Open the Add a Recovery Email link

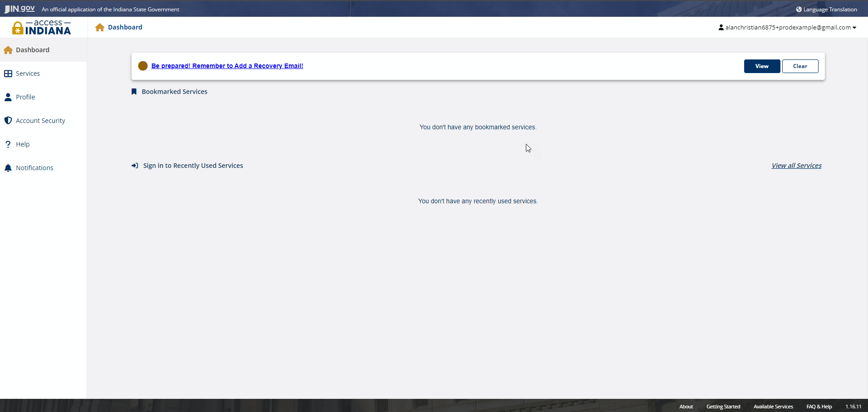pos(227,66)
